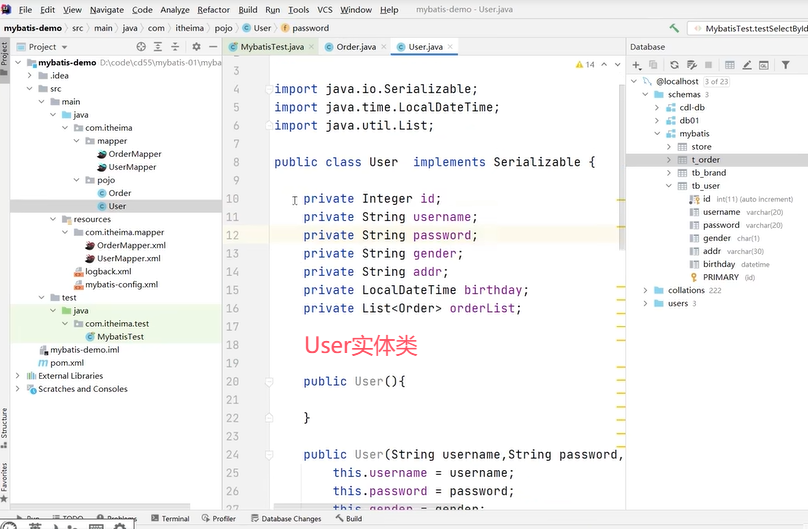Close the MybatisTest.java tab

tap(311, 47)
